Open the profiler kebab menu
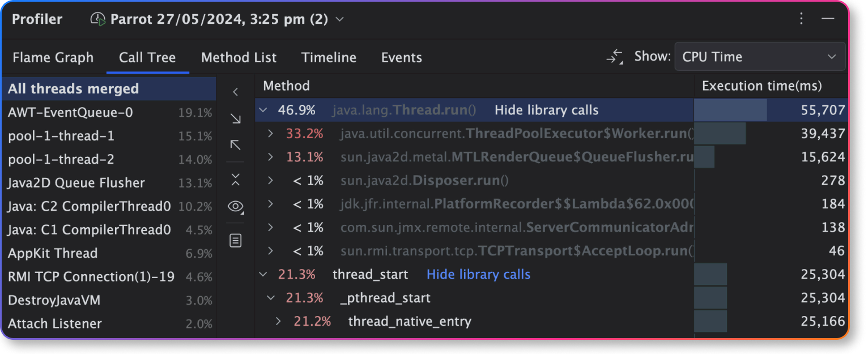This screenshot has width=868, height=354. (801, 19)
